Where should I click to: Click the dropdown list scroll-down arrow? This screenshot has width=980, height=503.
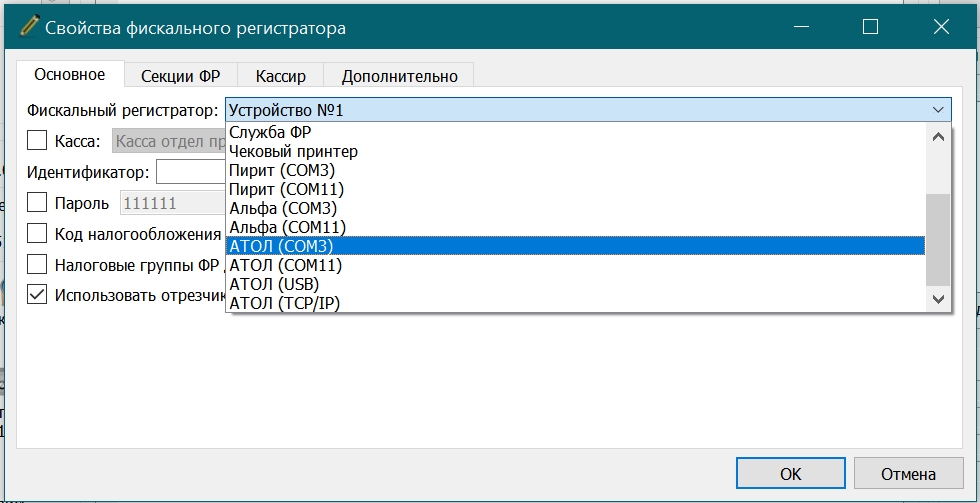pos(938,299)
